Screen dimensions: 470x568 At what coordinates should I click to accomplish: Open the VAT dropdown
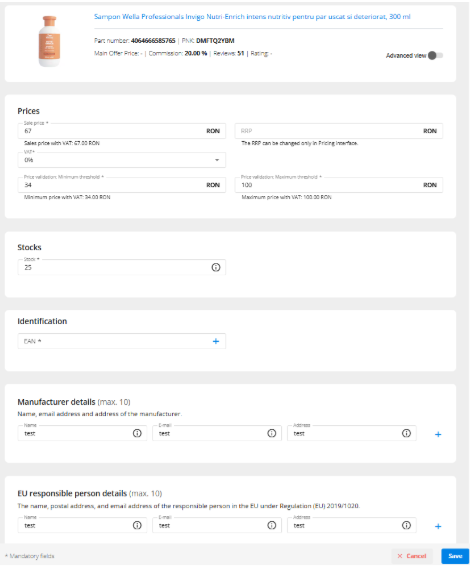[x=122, y=160]
